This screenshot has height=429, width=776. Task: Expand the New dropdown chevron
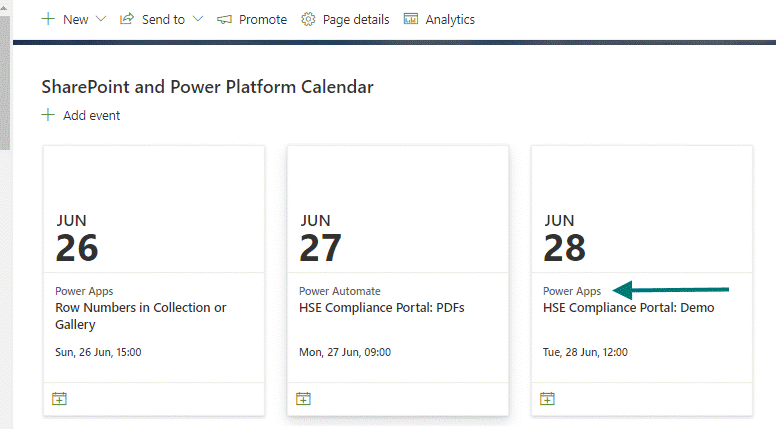101,19
